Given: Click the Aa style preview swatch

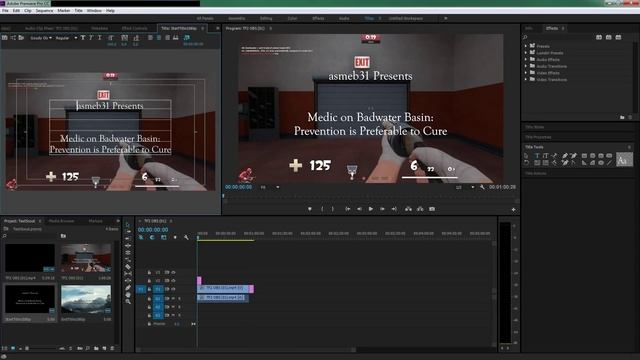Looking at the screenshot, I should pyautogui.click(x=624, y=159).
